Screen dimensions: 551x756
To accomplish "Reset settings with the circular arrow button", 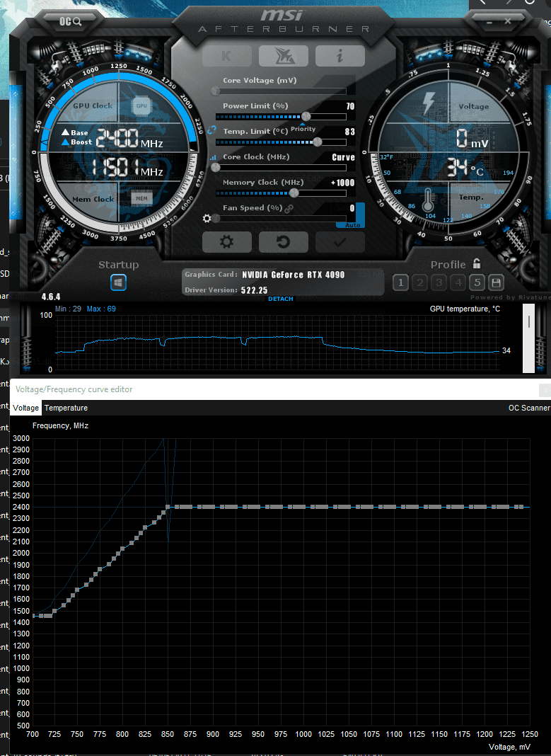I will (x=284, y=241).
